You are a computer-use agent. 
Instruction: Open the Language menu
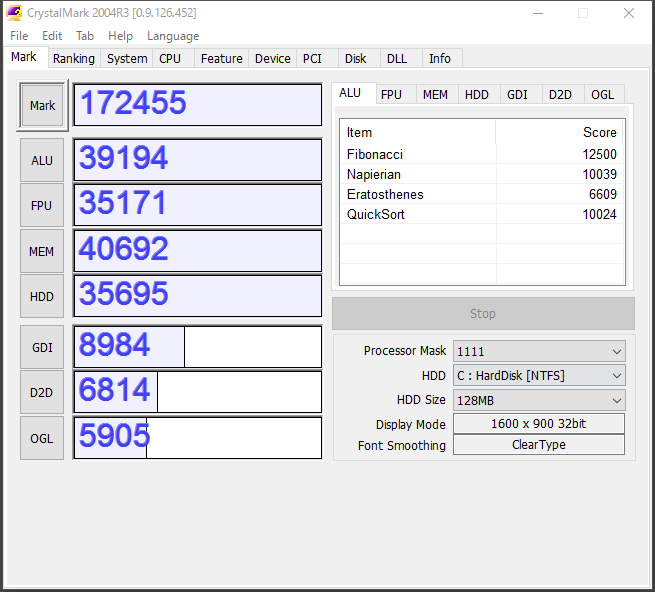click(173, 36)
